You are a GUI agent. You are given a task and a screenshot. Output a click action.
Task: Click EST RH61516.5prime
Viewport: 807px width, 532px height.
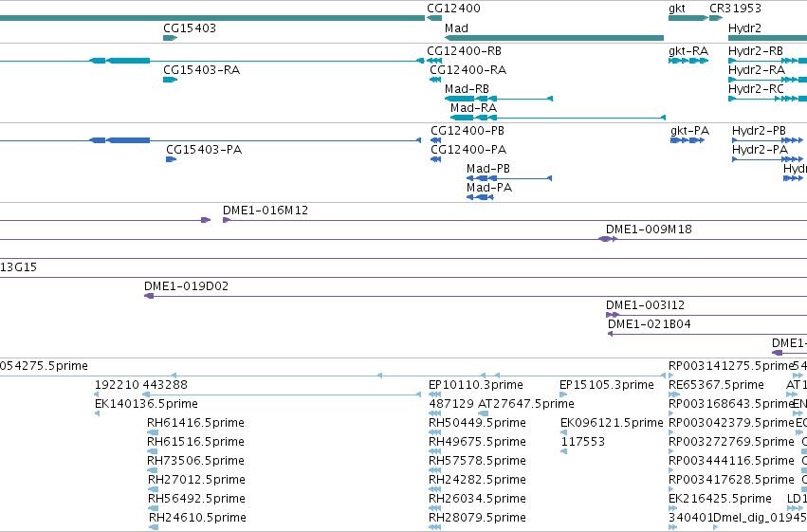click(x=195, y=442)
